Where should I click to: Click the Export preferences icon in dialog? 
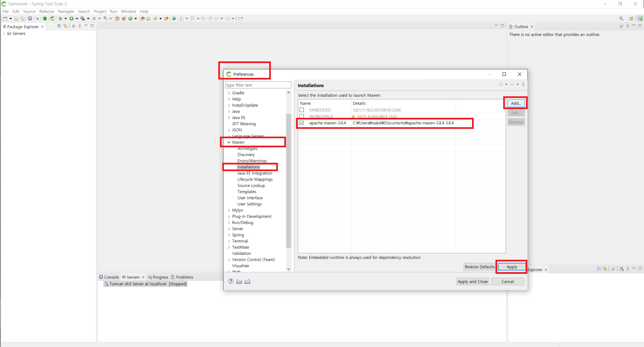(x=247, y=281)
